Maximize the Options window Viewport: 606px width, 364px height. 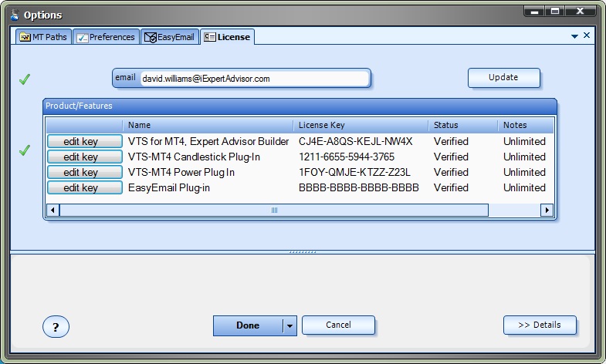[555, 12]
